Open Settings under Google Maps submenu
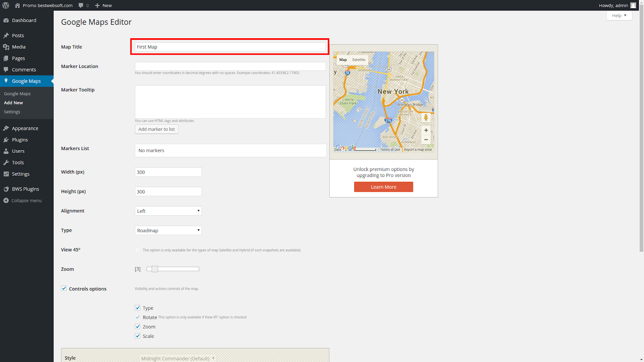The image size is (644, 362). coord(12,112)
